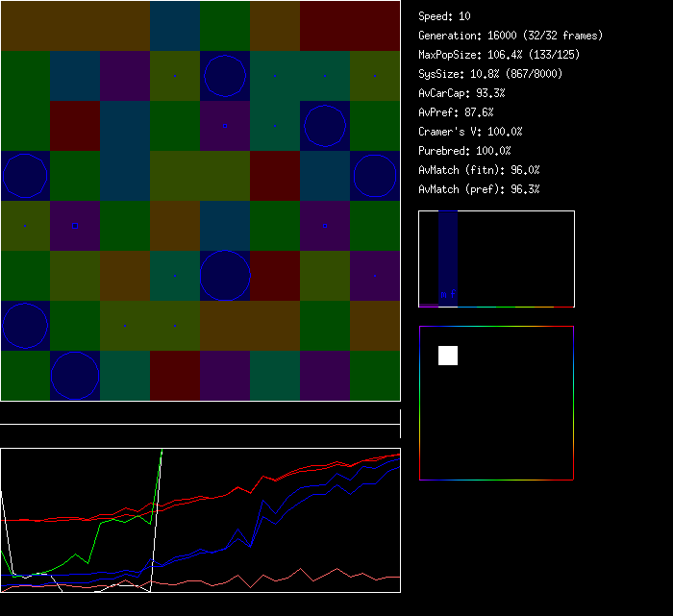
Task: Click the green line's peak in the bottom graph
Action: point(162,451)
